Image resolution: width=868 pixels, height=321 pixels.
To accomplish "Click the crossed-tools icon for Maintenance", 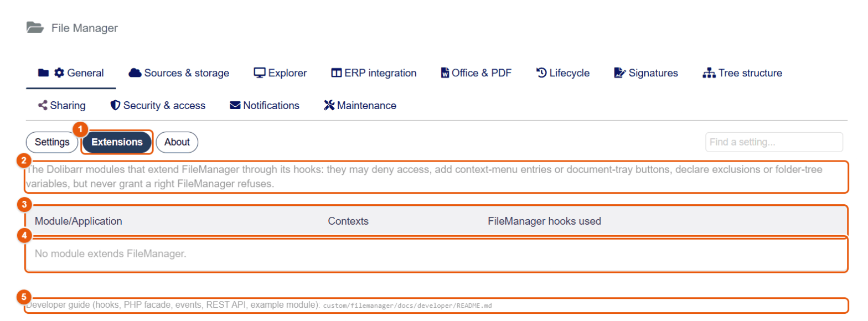I will click(329, 105).
